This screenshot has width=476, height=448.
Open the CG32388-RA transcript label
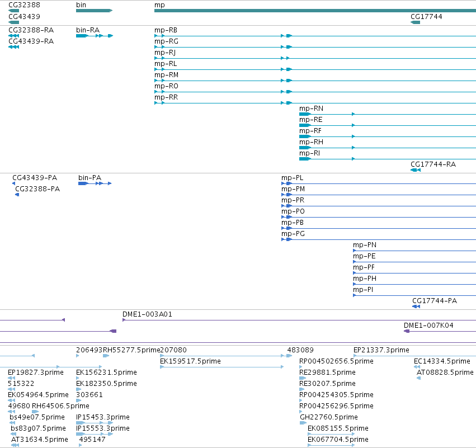31,30
